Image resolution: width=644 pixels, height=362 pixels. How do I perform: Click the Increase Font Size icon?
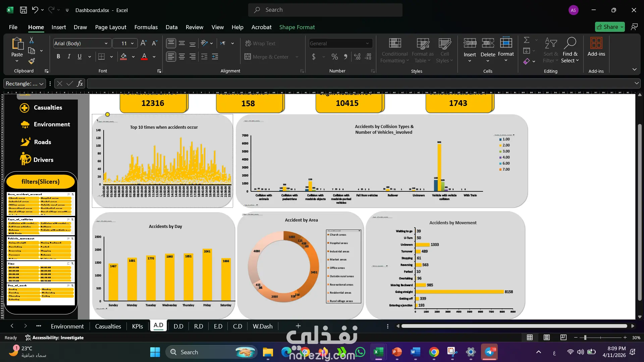144,43
